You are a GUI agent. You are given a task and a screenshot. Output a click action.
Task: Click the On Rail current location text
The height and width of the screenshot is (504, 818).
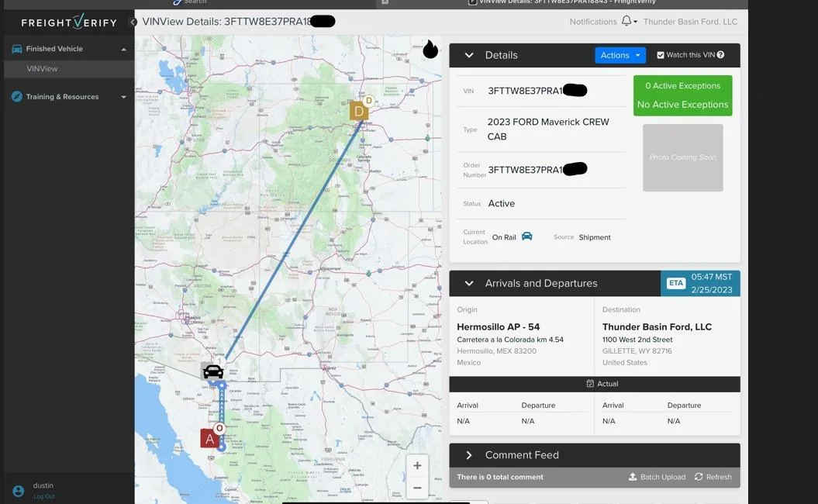(504, 236)
